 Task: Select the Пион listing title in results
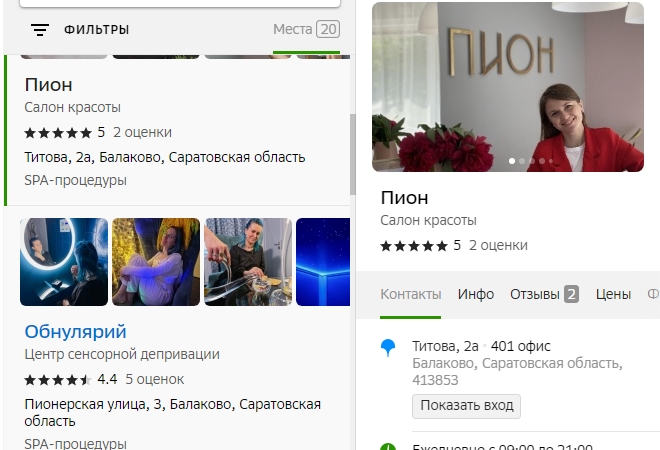(48, 85)
